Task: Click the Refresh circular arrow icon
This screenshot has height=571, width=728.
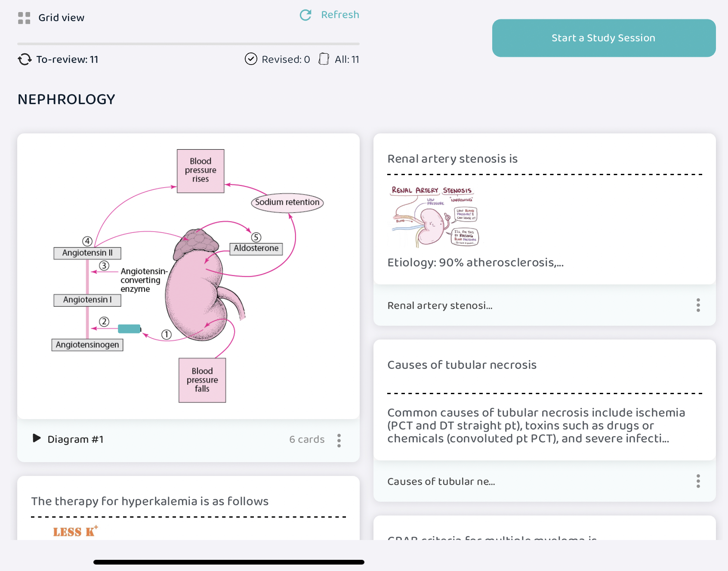Action: pos(305,15)
